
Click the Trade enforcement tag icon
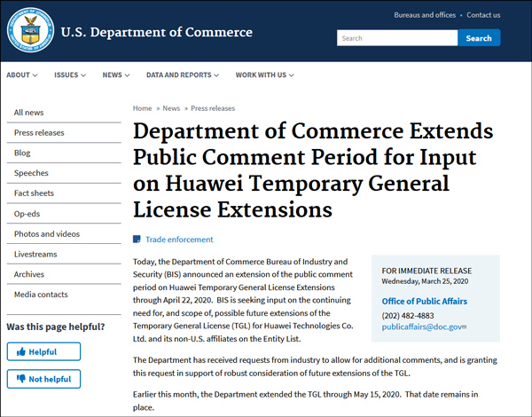coord(137,240)
